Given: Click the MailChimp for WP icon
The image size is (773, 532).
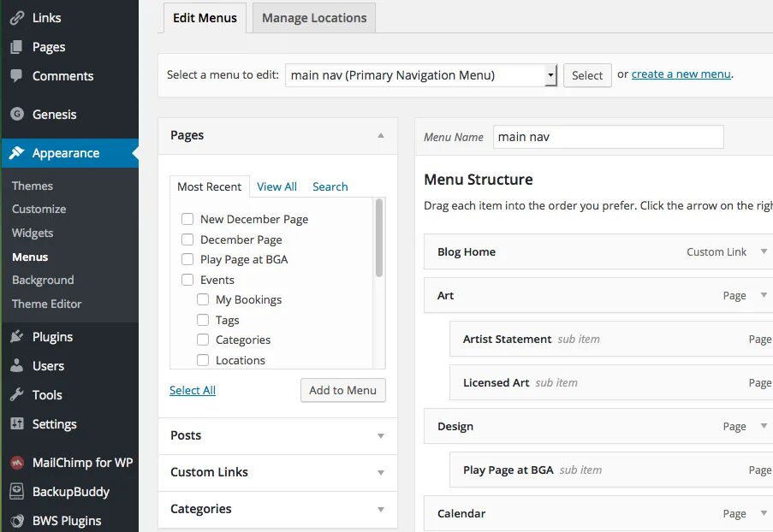Looking at the screenshot, I should (x=17, y=463).
